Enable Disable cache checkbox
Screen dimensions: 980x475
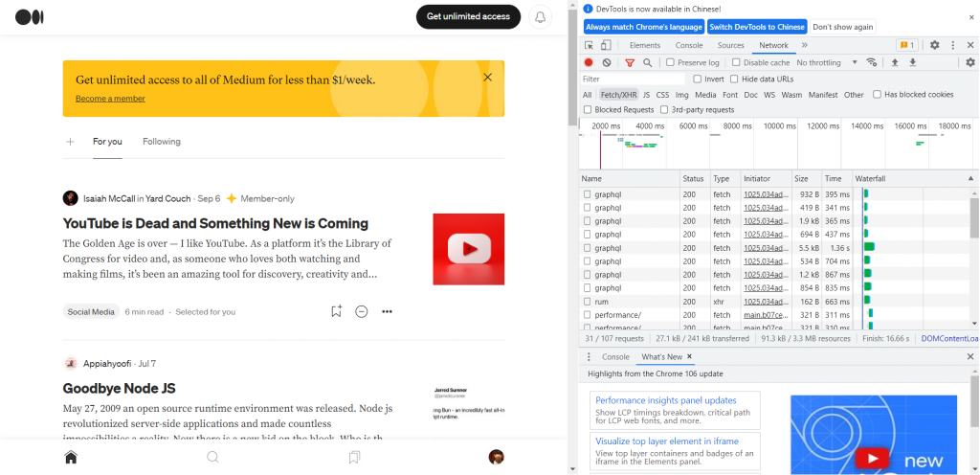[736, 62]
